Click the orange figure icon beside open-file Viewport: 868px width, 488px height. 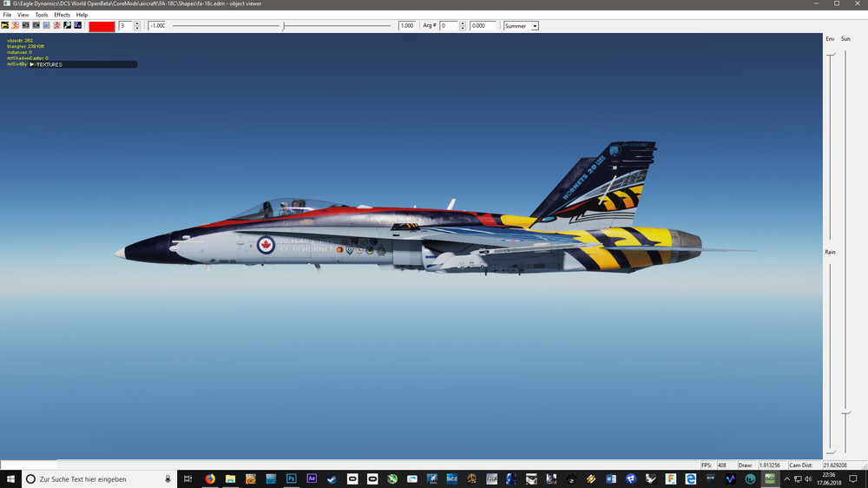tap(16, 25)
